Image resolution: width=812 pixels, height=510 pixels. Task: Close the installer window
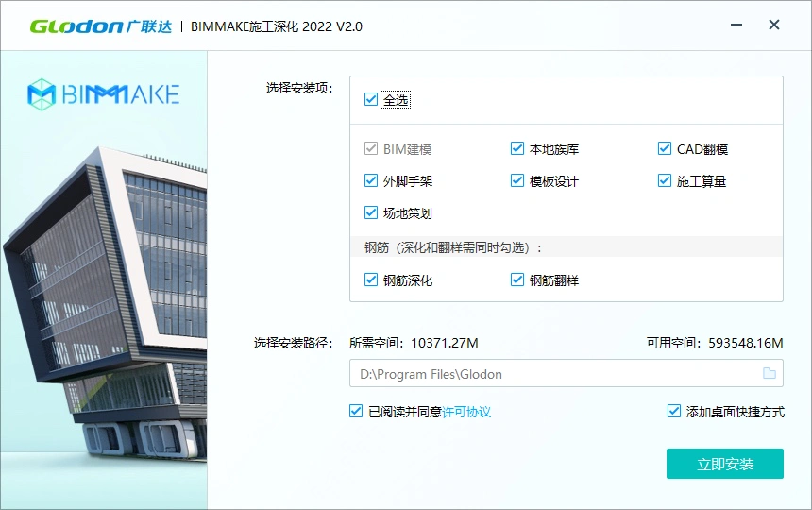coord(774,25)
